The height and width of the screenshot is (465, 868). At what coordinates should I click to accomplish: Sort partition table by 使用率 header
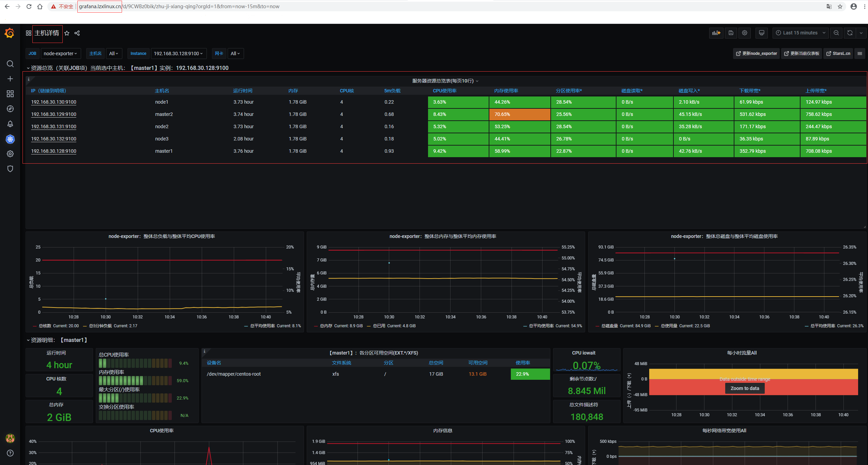(523, 363)
